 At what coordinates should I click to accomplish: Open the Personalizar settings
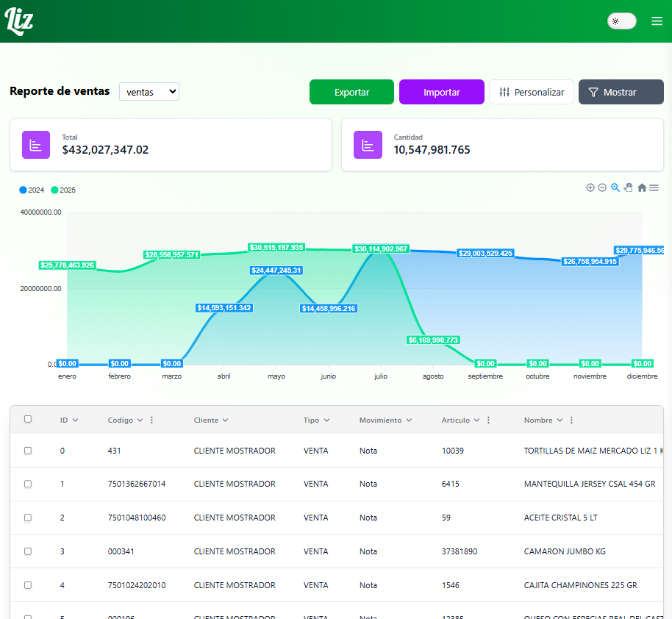click(x=531, y=92)
